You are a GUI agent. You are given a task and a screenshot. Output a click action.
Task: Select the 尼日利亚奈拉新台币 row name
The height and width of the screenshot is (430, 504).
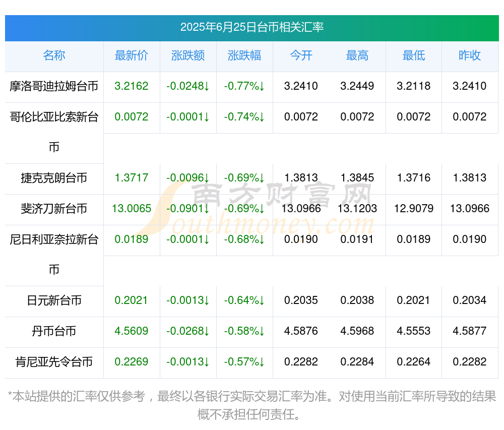54,254
